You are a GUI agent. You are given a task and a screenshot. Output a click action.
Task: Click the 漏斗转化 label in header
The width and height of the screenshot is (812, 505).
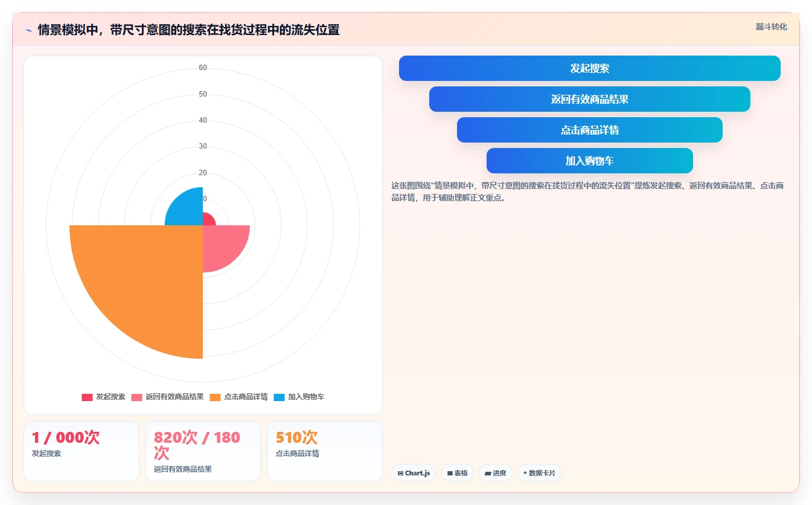pos(771,27)
